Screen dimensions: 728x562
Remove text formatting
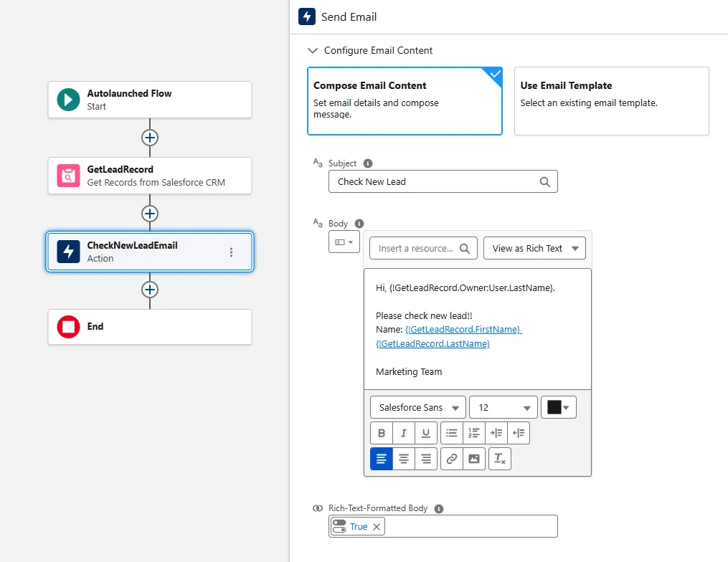point(500,459)
